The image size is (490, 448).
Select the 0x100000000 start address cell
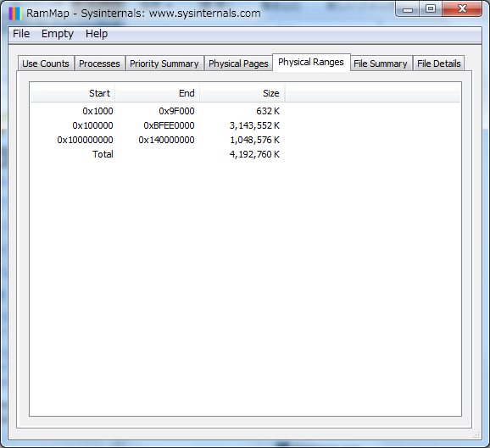tap(85, 140)
